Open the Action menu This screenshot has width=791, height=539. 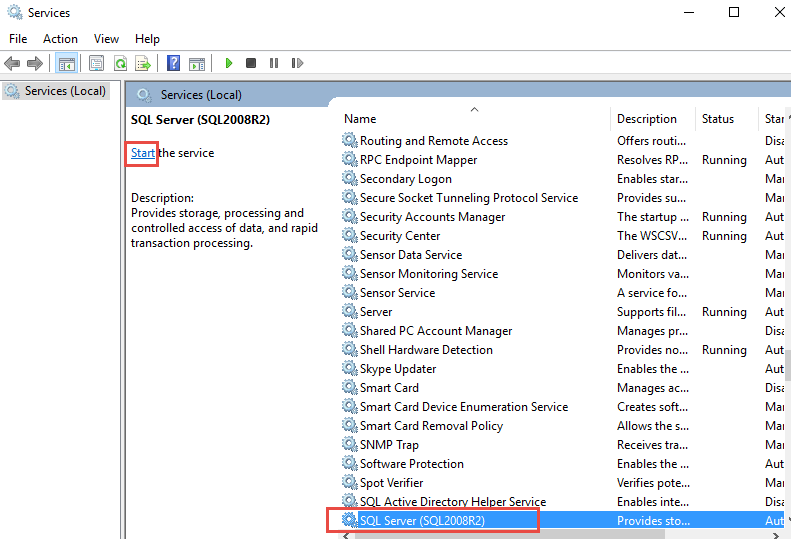[x=61, y=39]
